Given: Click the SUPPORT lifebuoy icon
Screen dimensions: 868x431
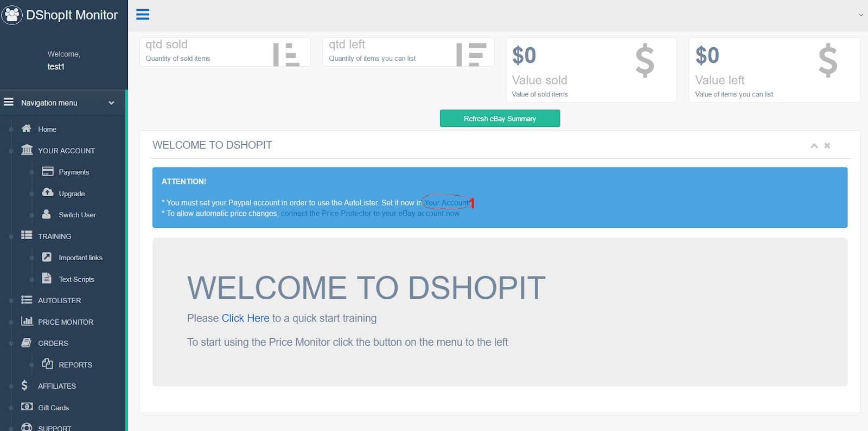Looking at the screenshot, I should (x=27, y=428).
